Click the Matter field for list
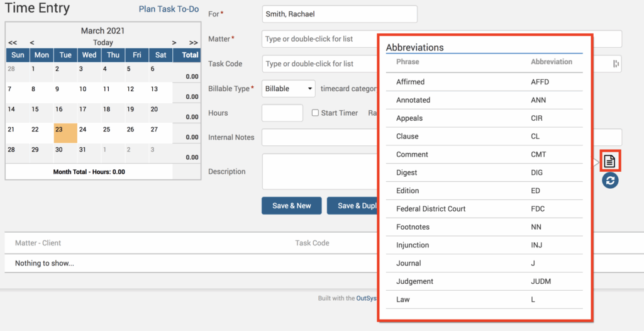Viewport: 644px width, 331px height. pos(319,39)
